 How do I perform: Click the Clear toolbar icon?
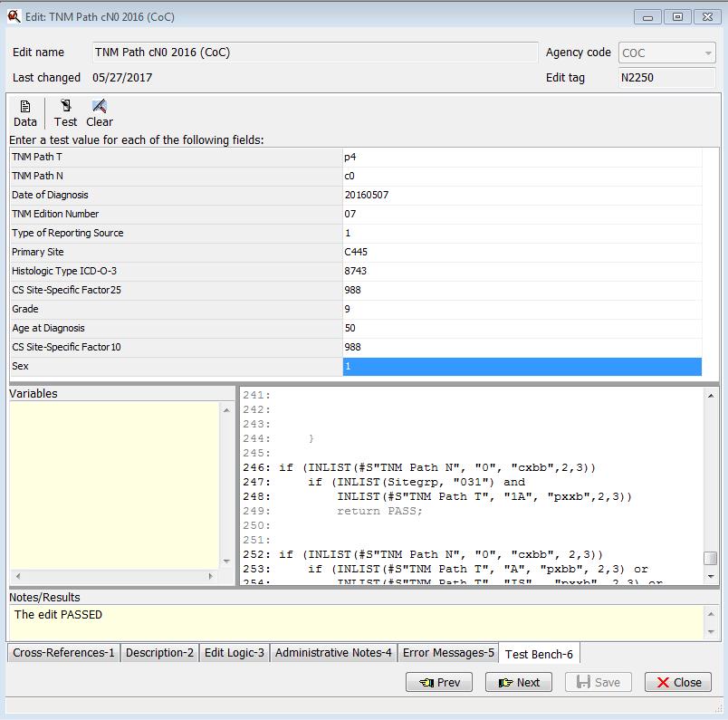click(x=100, y=113)
